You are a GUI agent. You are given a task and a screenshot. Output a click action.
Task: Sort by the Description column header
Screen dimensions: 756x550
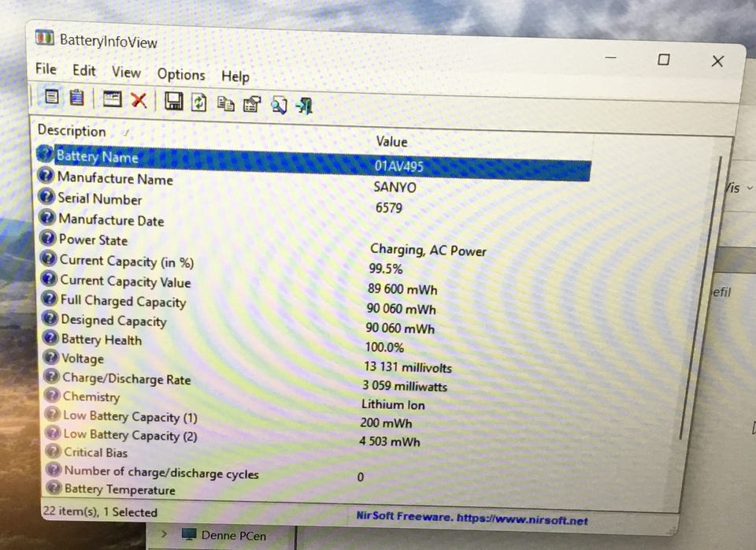point(72,130)
